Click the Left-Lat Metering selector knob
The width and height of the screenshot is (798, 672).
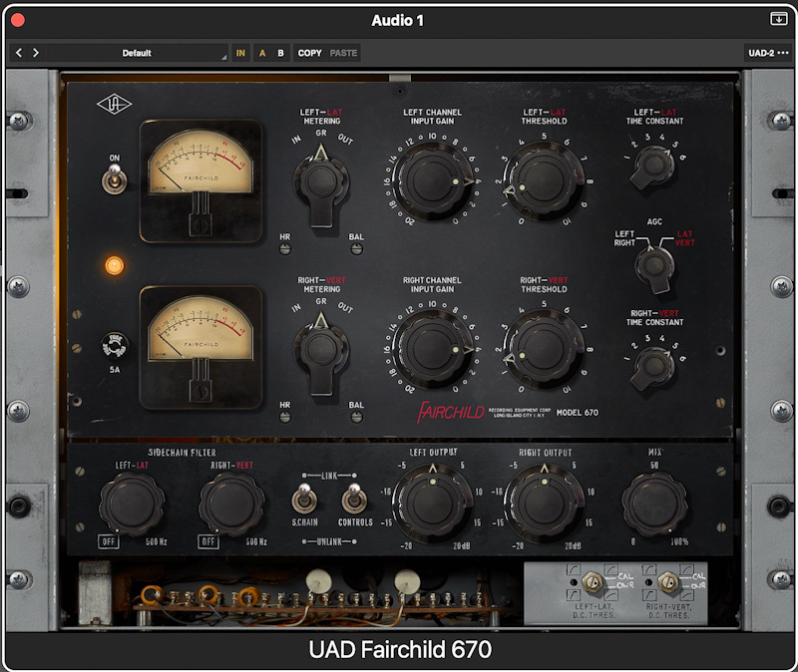pos(321,182)
